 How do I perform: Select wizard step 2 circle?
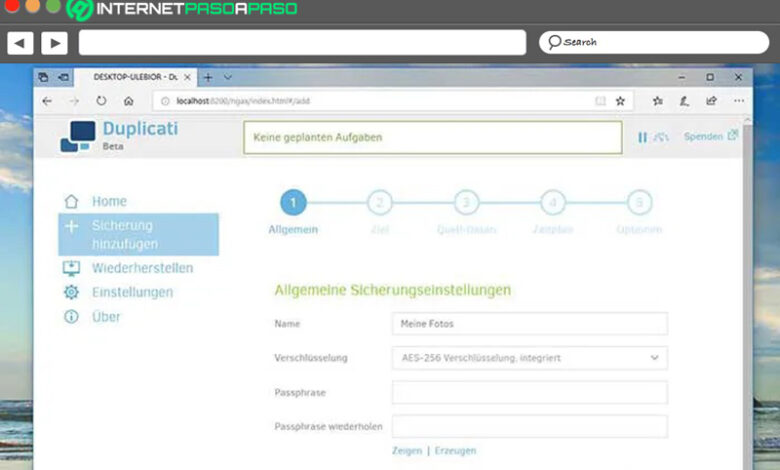[380, 202]
